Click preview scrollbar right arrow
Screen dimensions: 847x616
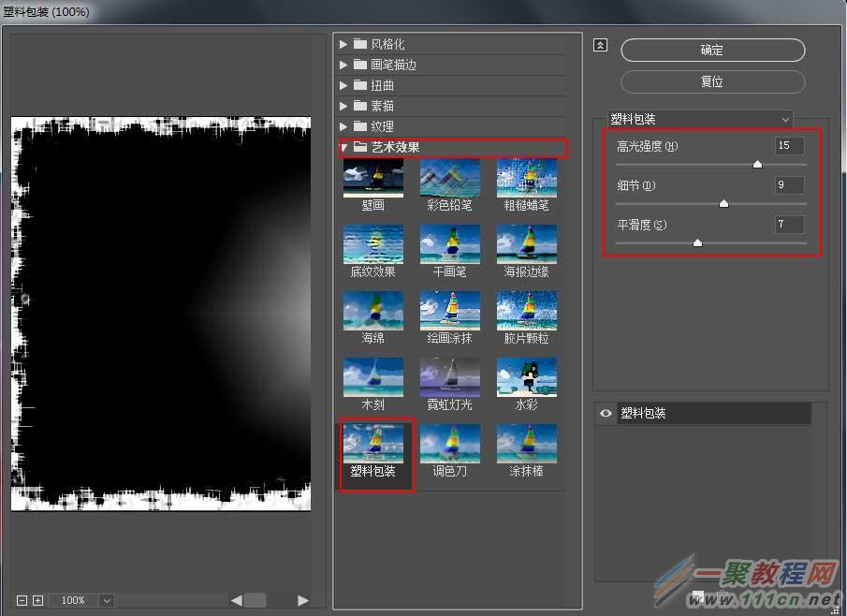pyautogui.click(x=303, y=600)
